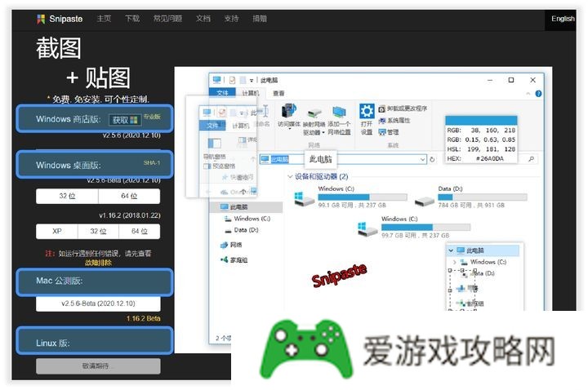Switch the site language to English

563,19
